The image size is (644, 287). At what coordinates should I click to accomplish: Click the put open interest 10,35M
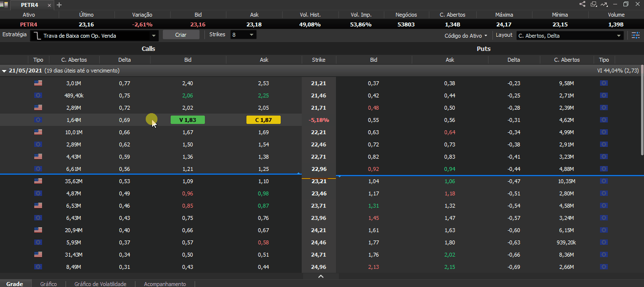[x=567, y=181]
